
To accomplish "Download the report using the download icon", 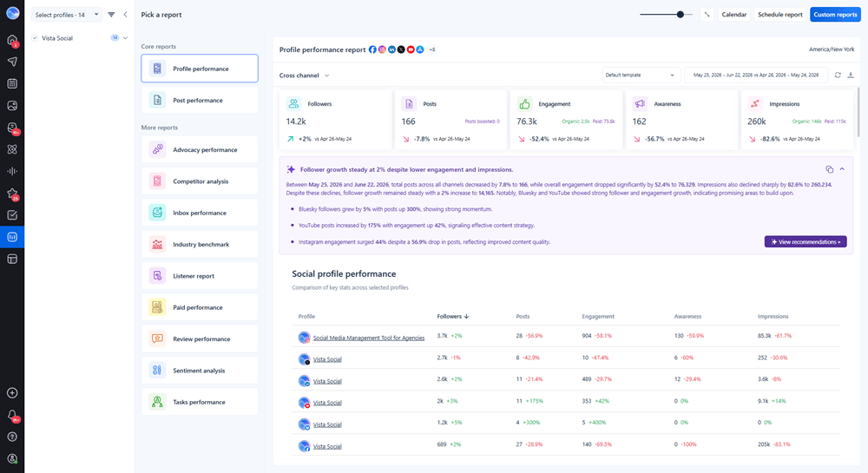I will click(851, 76).
